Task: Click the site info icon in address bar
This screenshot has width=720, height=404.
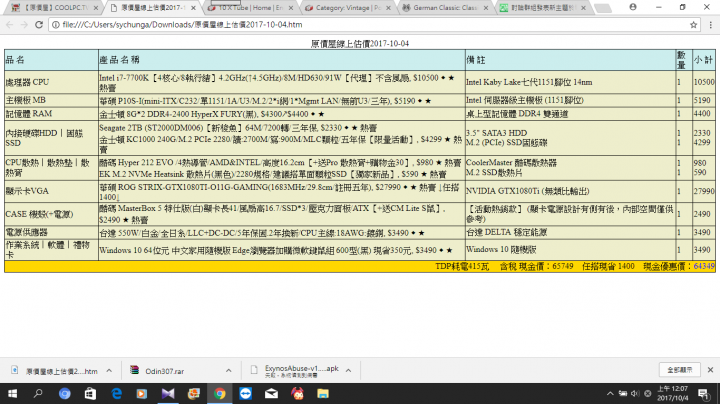Action: [x=56, y=25]
